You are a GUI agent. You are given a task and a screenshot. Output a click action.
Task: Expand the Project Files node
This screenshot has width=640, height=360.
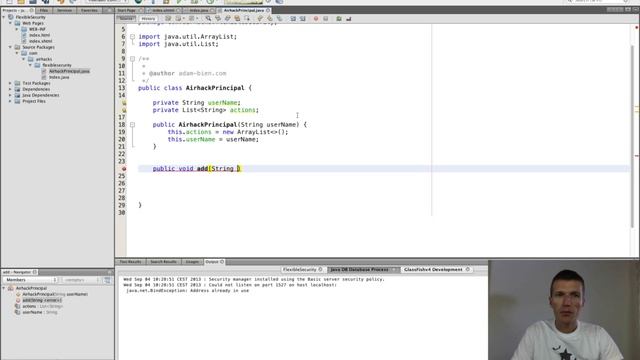[x=10, y=101]
